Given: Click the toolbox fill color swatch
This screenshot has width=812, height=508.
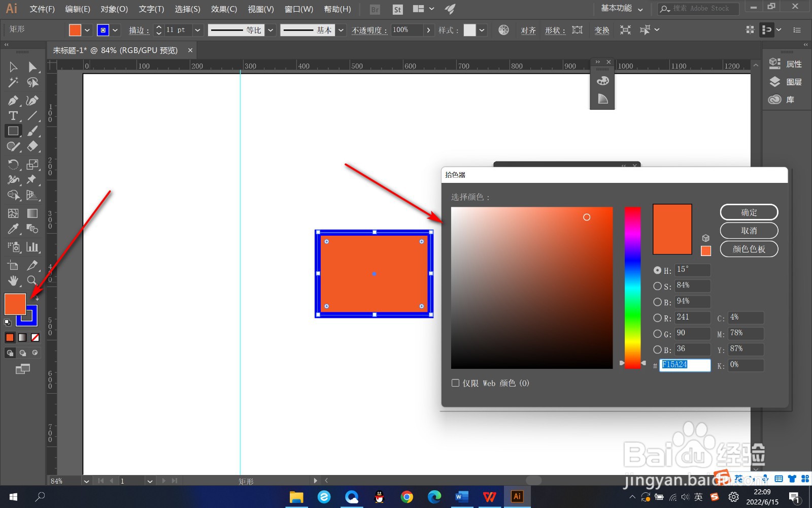Looking at the screenshot, I should click(15, 304).
